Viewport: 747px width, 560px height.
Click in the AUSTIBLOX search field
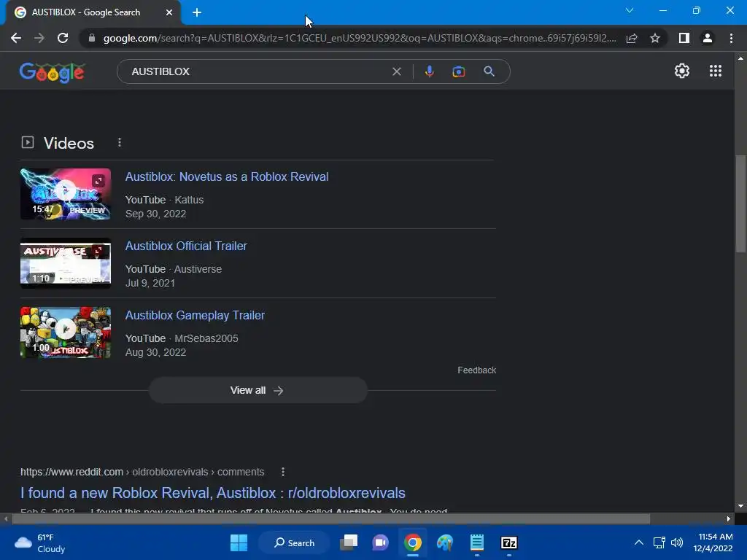[258, 71]
